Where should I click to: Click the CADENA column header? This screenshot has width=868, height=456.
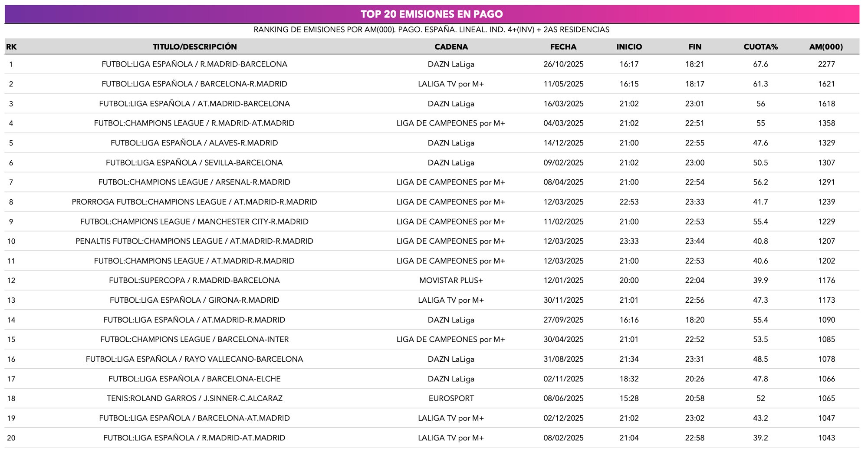(x=451, y=46)
